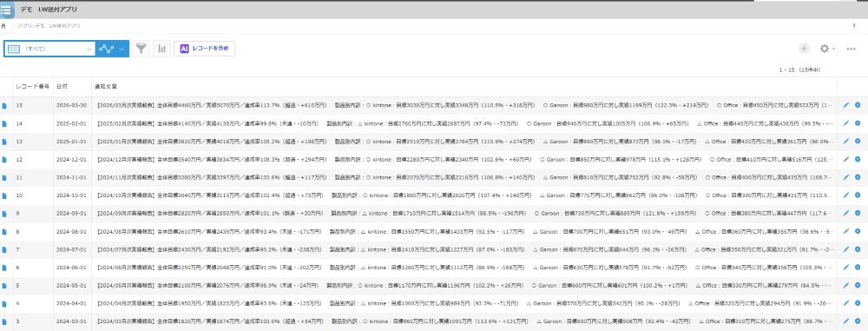The width and height of the screenshot is (868, 331).
Task: Click app title デモ LW送付アプリ
Action: (x=49, y=10)
